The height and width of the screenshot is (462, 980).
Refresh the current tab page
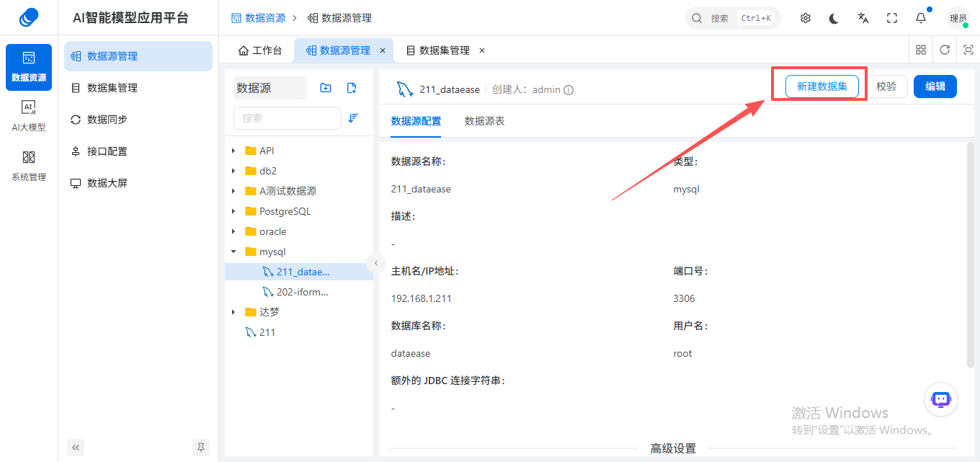click(945, 50)
